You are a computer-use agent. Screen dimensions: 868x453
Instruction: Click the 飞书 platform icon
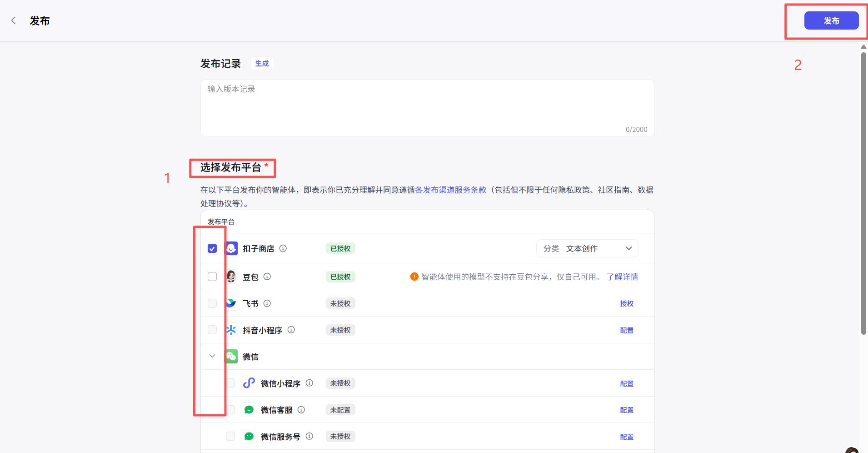point(231,303)
